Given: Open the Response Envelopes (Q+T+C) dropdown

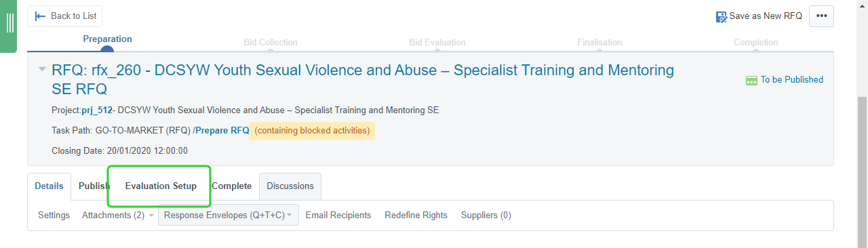Looking at the screenshot, I should tap(228, 215).
